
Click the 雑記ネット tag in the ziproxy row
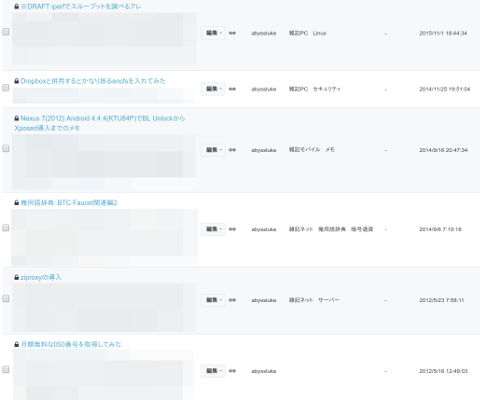(x=301, y=300)
